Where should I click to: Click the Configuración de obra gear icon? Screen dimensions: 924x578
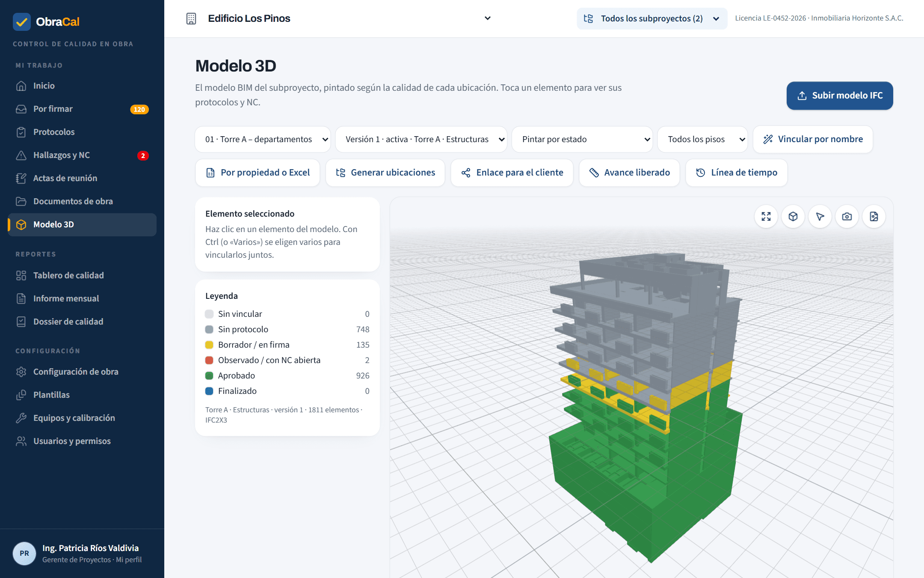21,372
